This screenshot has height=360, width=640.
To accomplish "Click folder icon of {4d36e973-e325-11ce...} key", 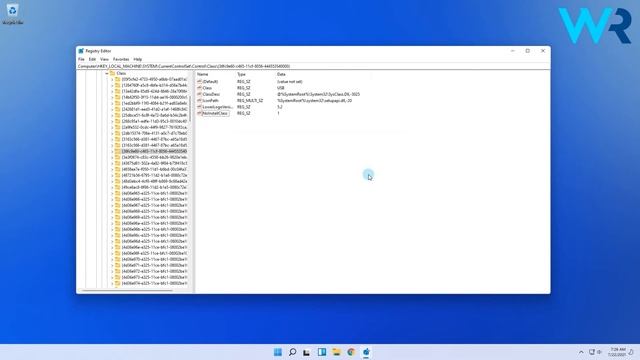I will pyautogui.click(x=118, y=277).
